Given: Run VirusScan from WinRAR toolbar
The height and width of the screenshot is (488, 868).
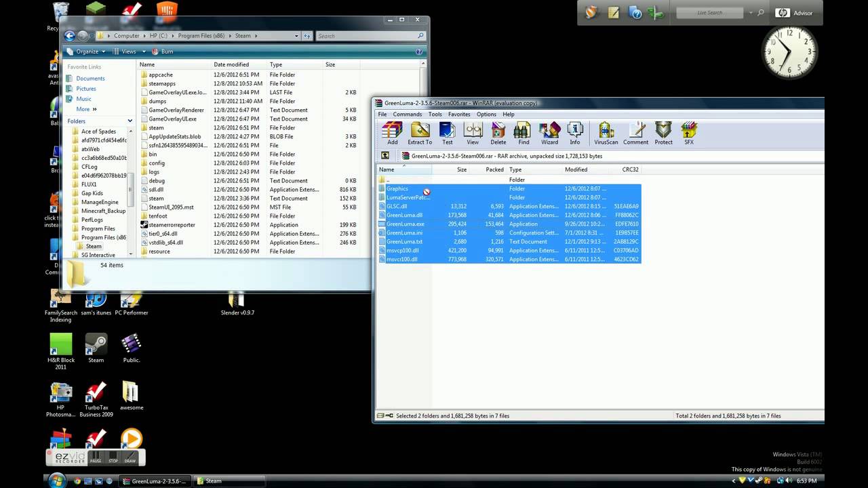Looking at the screenshot, I should click(606, 133).
